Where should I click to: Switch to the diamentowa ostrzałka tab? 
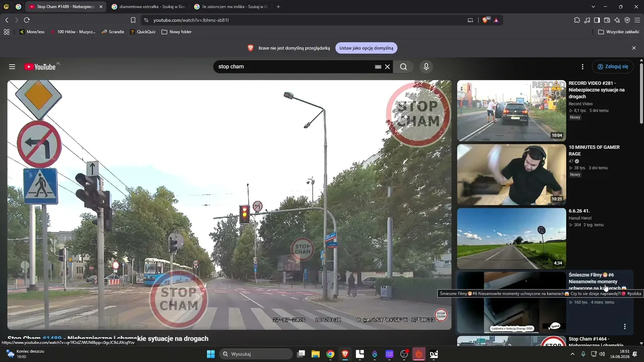tap(148, 7)
